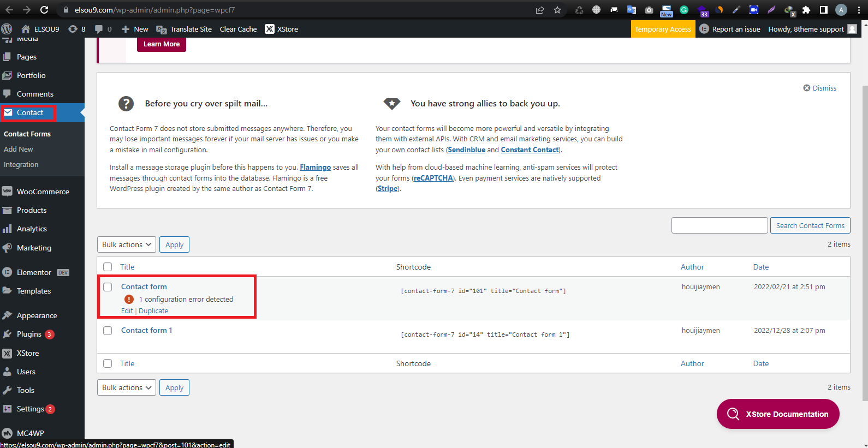The width and height of the screenshot is (868, 448).
Task: Go back with the browser back arrow
Action: 9,10
